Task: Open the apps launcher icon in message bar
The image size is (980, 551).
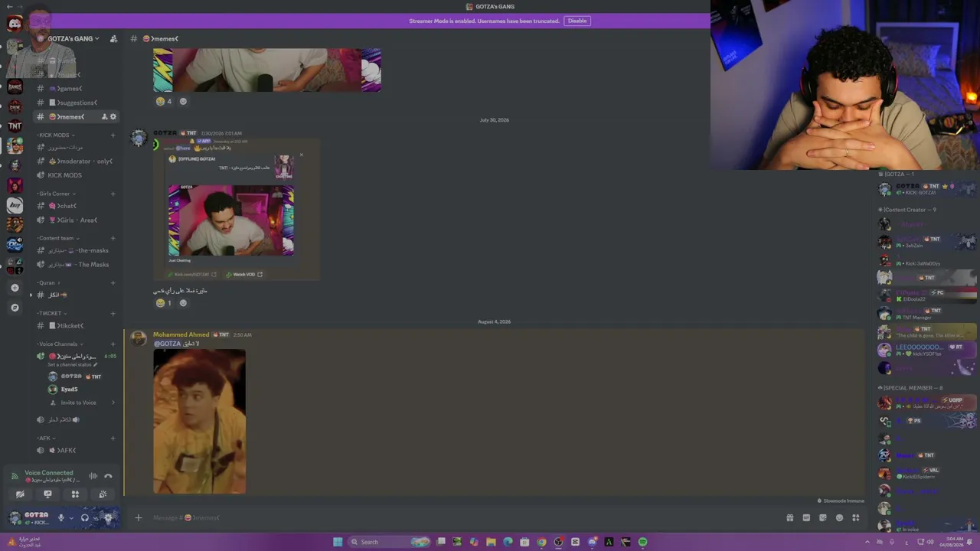Action: pos(856,518)
